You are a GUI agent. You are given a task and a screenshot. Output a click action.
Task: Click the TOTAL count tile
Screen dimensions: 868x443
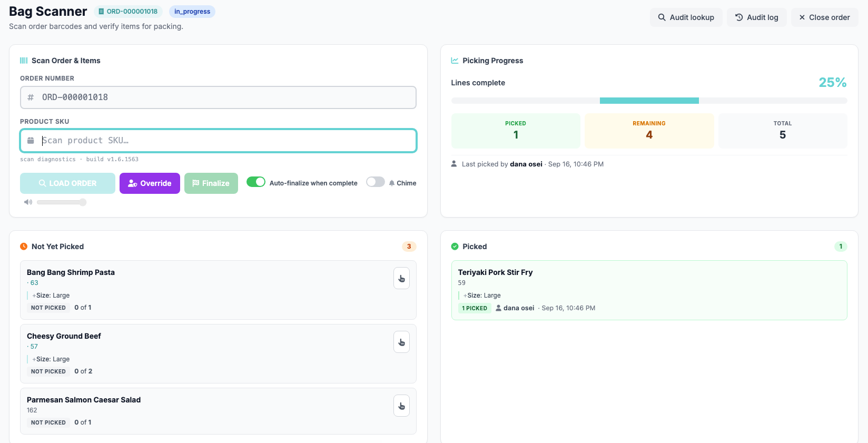point(783,131)
